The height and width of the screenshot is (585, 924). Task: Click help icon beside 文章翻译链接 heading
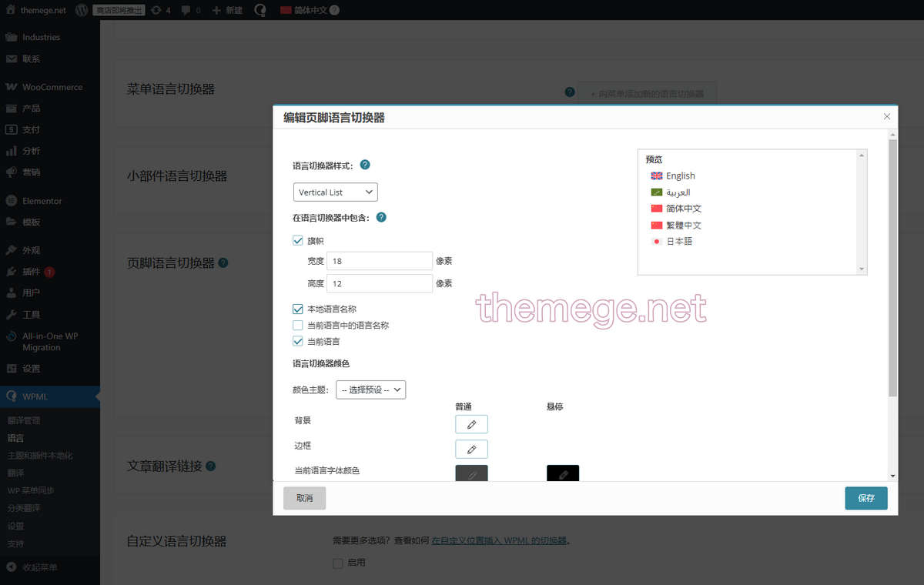(x=210, y=466)
